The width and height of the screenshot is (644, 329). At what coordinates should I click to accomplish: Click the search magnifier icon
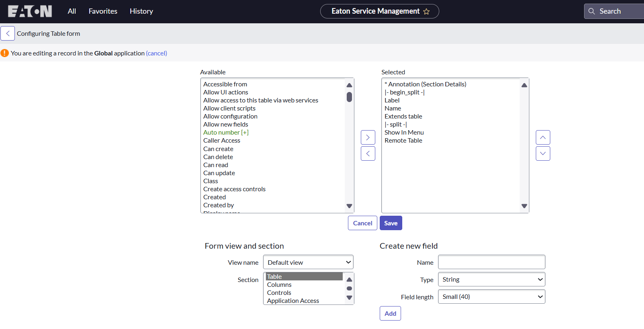pos(592,11)
